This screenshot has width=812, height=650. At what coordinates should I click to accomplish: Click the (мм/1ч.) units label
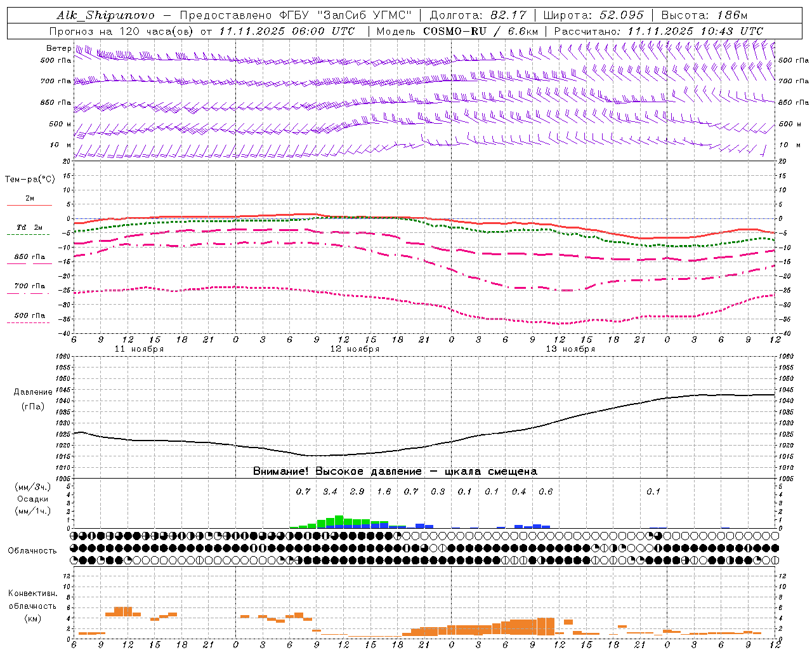(33, 511)
